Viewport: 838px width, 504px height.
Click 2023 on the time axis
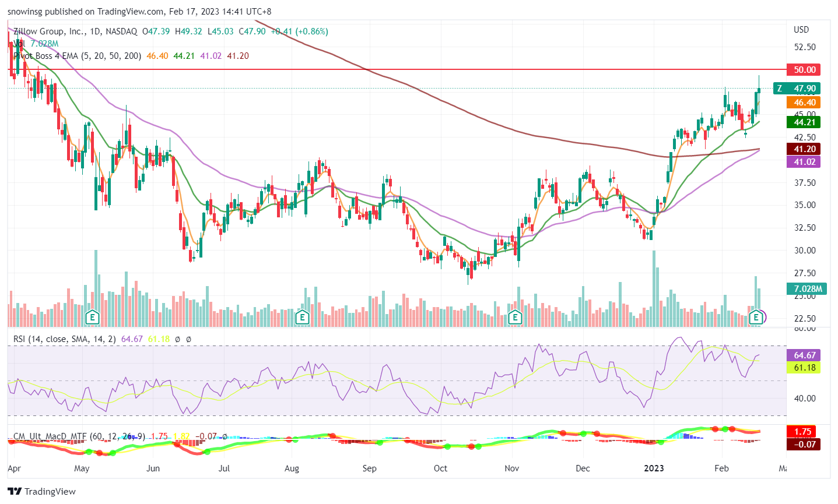pos(654,468)
